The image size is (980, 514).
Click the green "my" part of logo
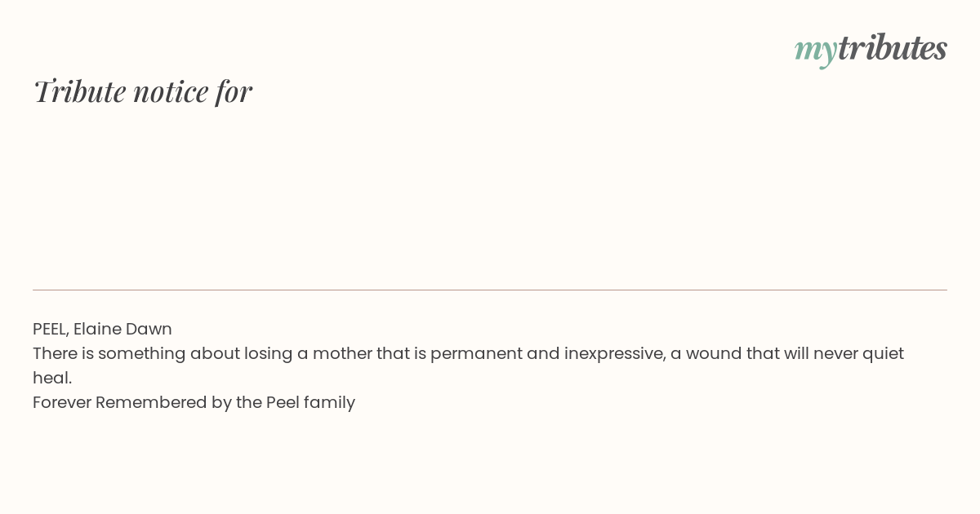(816, 51)
